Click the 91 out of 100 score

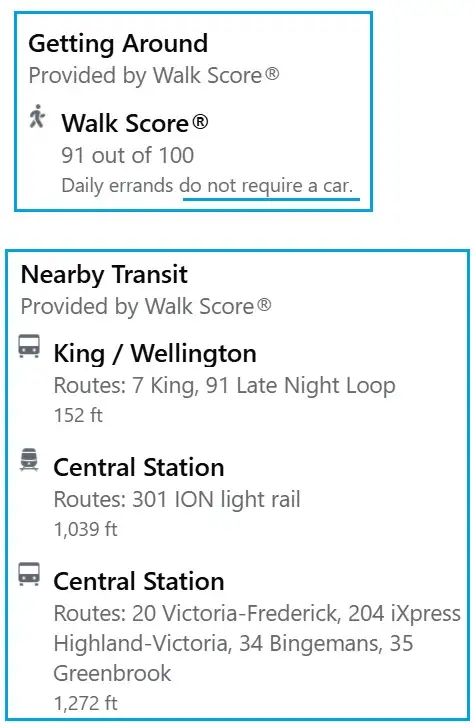(128, 155)
